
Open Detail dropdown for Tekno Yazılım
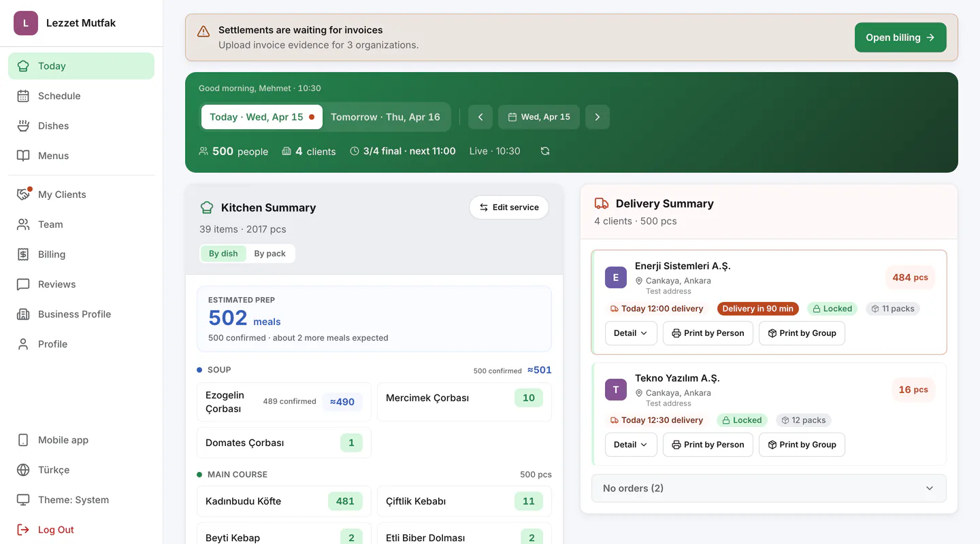click(631, 445)
